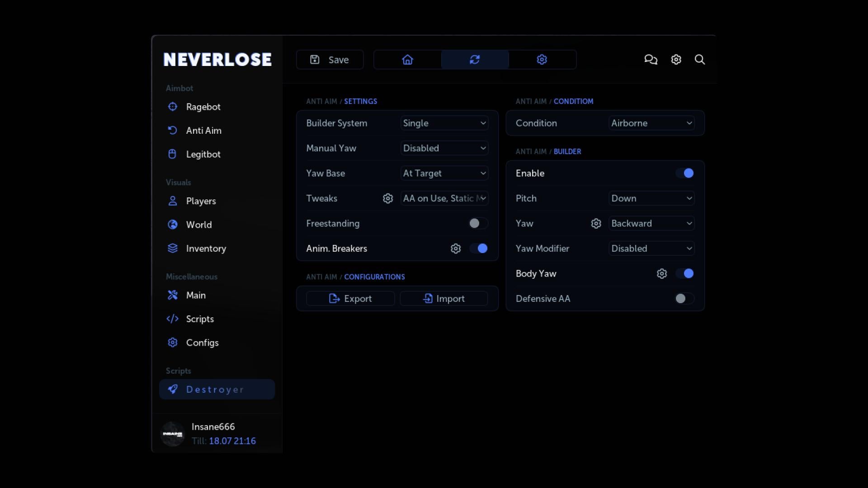Switch to the home tab

point(407,60)
